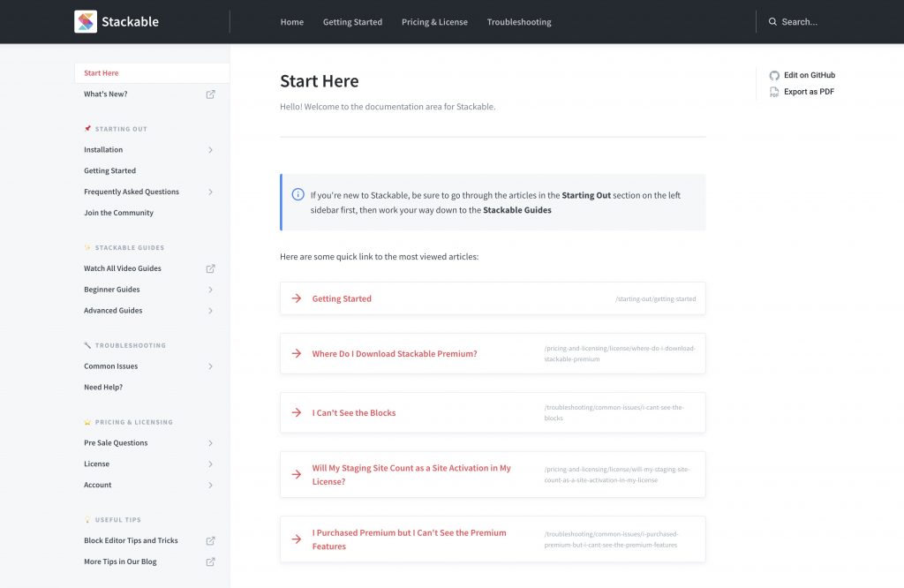Open the Troubleshooting menu item
Image resolution: width=904 pixels, height=588 pixels.
517,21
